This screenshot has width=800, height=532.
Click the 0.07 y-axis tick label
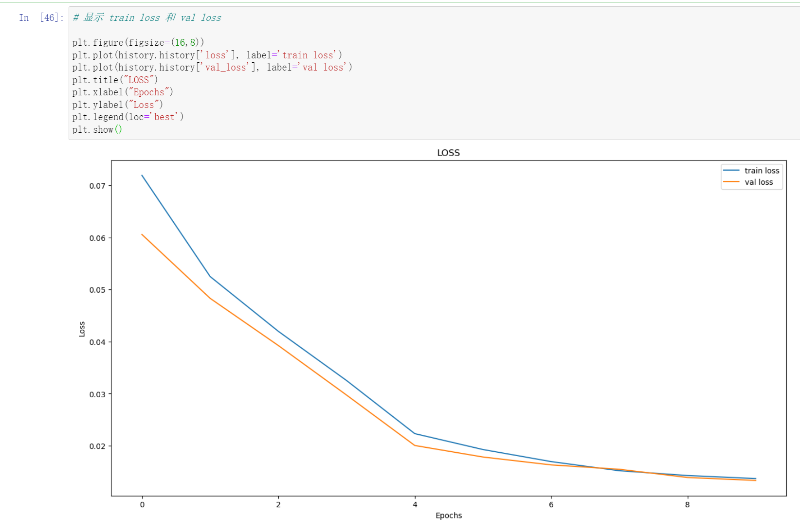97,186
